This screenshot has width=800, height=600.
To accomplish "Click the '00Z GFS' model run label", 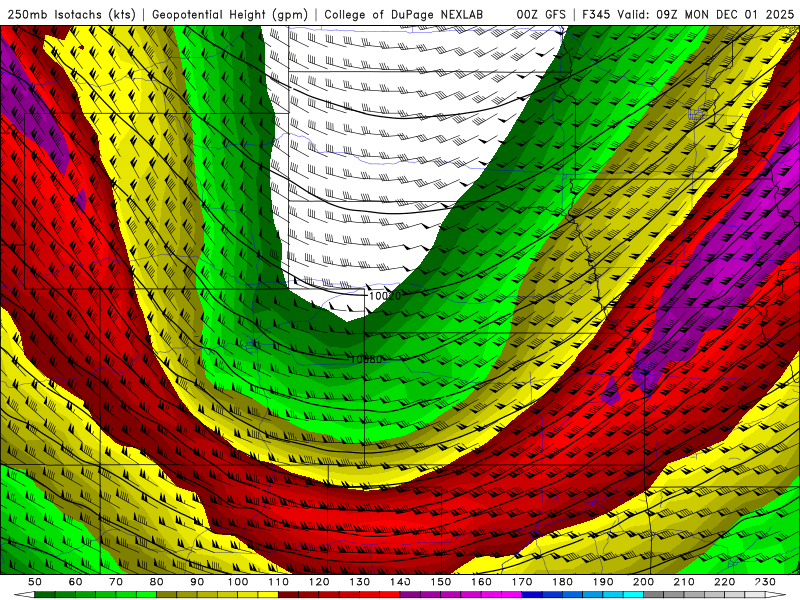I will click(541, 15).
